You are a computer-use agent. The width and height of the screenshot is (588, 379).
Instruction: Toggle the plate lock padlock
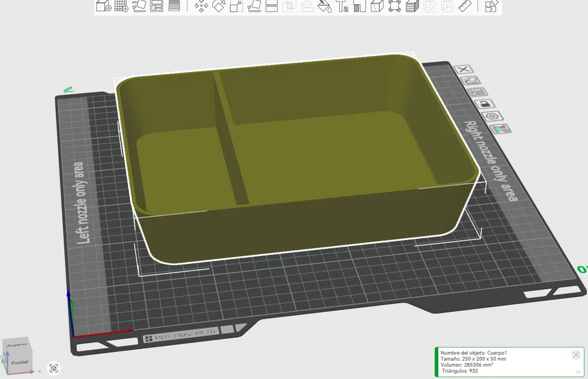click(485, 104)
